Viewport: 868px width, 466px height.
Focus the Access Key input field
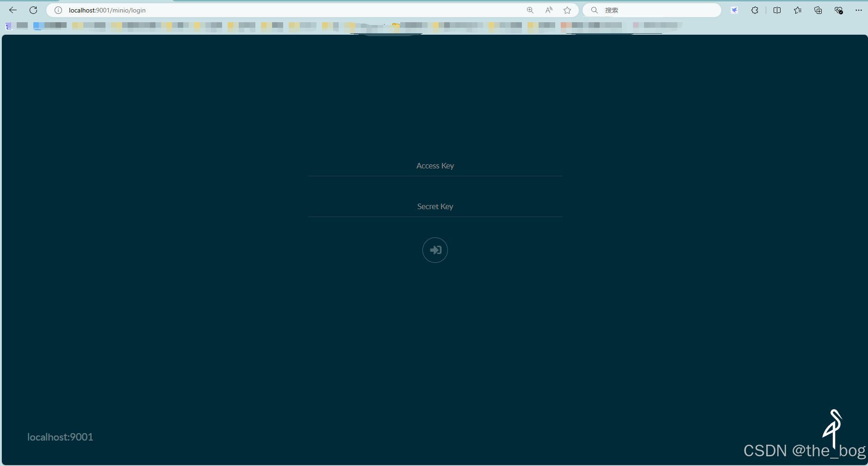(435, 166)
